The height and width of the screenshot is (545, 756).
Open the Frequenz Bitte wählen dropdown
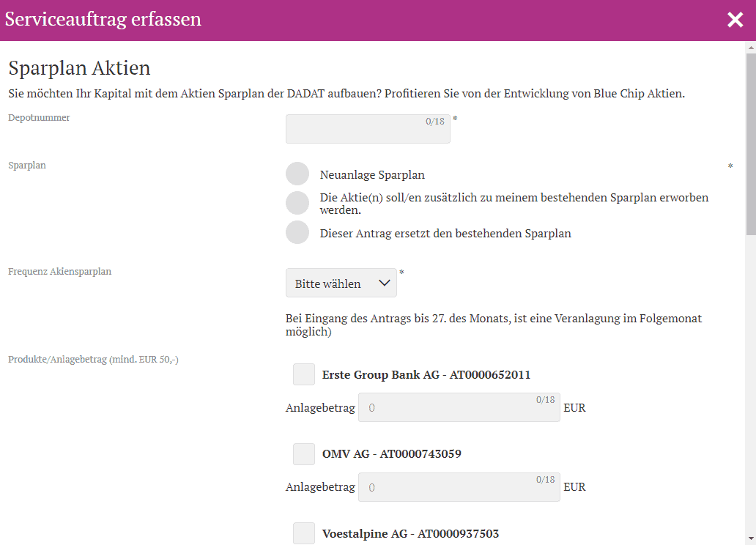pos(341,283)
